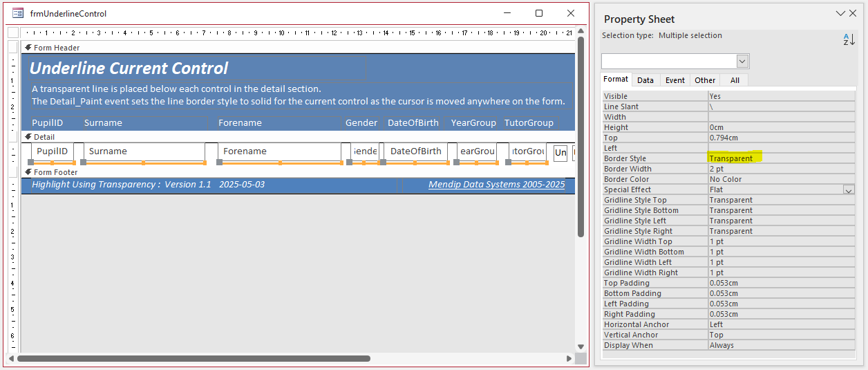Click the Property Sheet sort A-Z icon

tap(849, 40)
